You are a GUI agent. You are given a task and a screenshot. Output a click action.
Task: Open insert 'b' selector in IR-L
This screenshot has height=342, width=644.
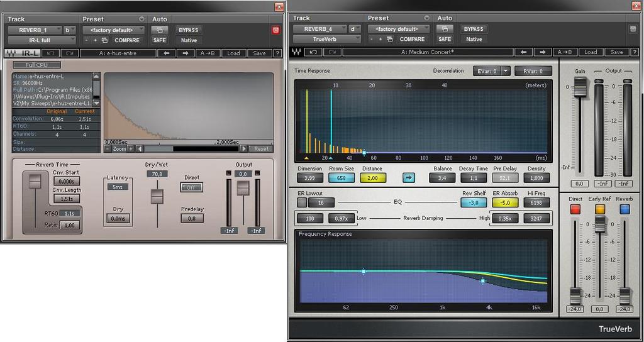[69, 30]
